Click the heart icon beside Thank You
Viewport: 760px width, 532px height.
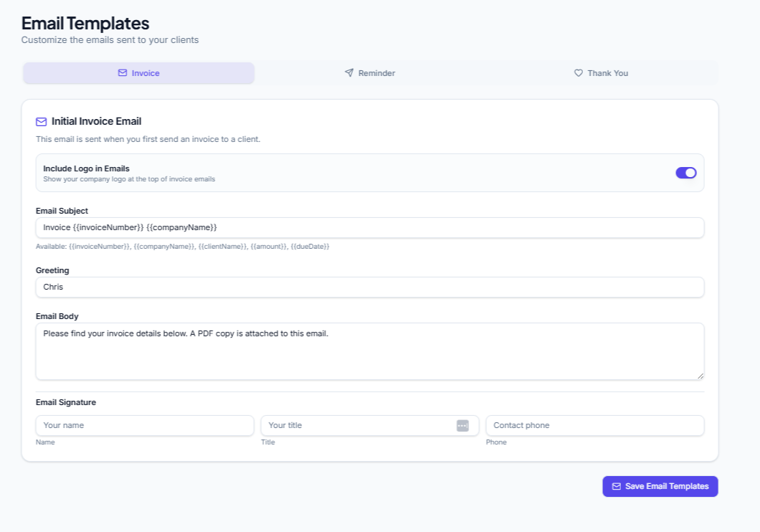(x=579, y=72)
